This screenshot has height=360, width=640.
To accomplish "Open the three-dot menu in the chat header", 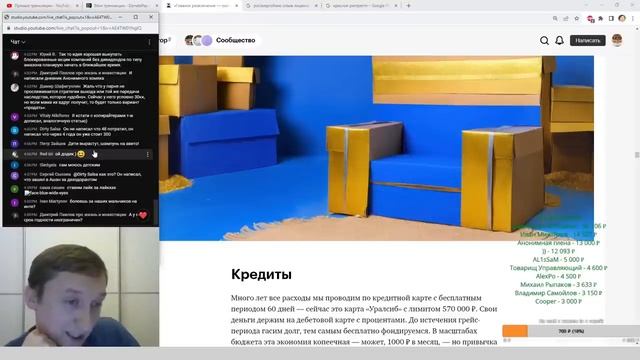I will point(149,42).
